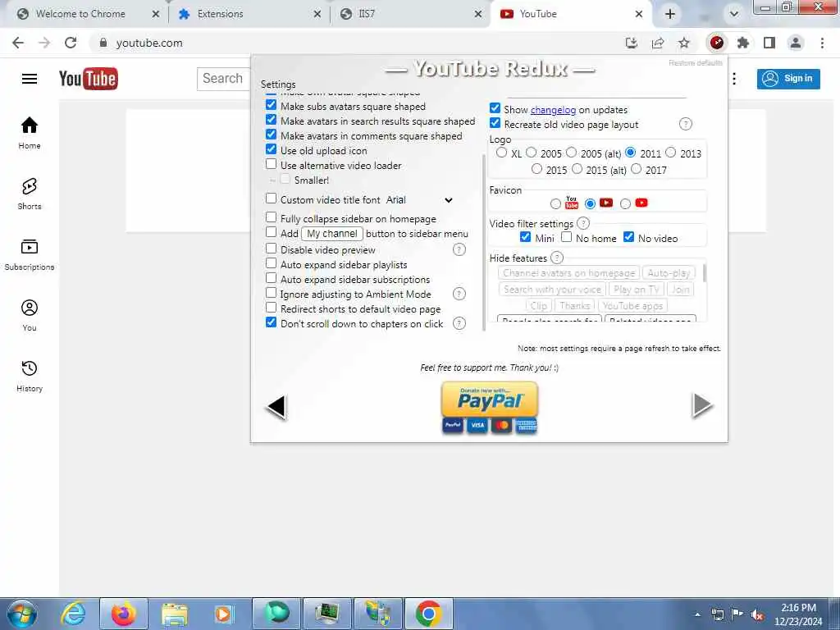The width and height of the screenshot is (840, 630).
Task: Open History in YouTube sidebar
Action: pos(30,376)
